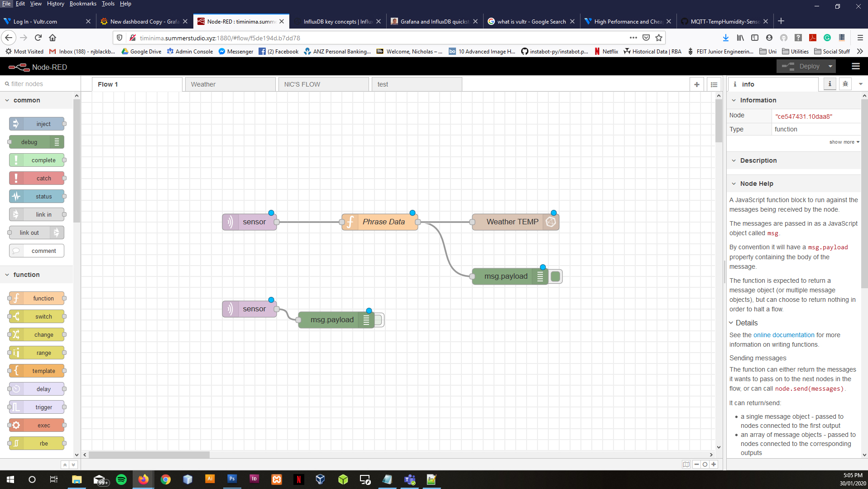The image size is (868, 489).
Task: Click the Add flow plus button
Action: 696,84
